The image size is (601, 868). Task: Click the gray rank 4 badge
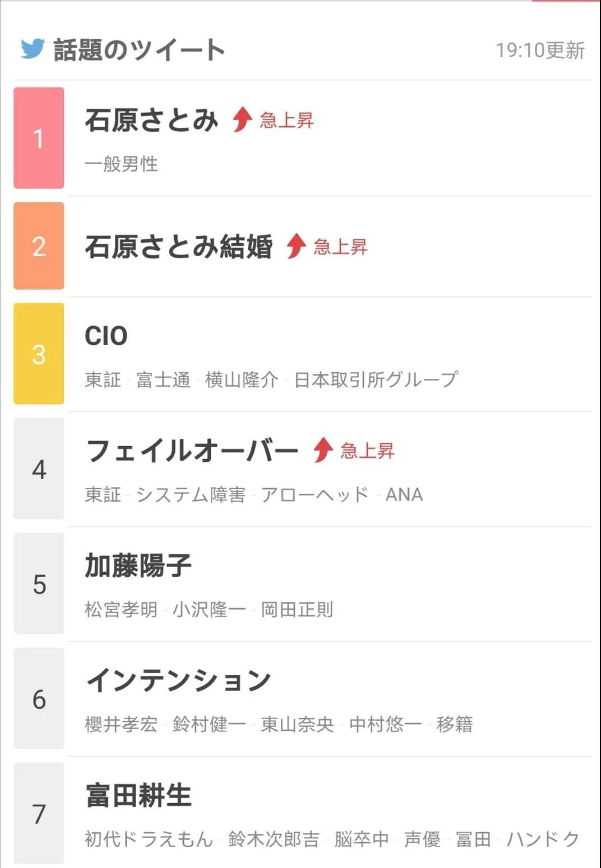[39, 468]
